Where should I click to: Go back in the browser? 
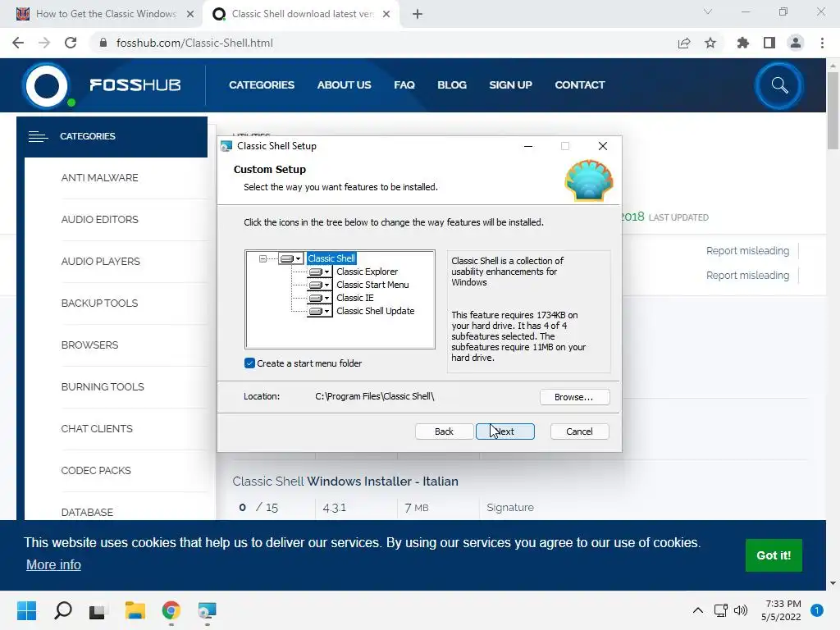pyautogui.click(x=18, y=43)
